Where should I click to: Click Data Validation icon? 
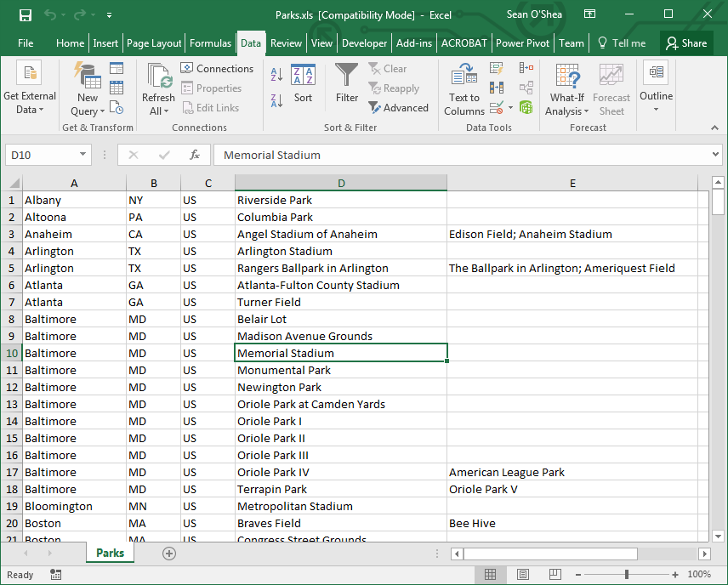point(497,108)
